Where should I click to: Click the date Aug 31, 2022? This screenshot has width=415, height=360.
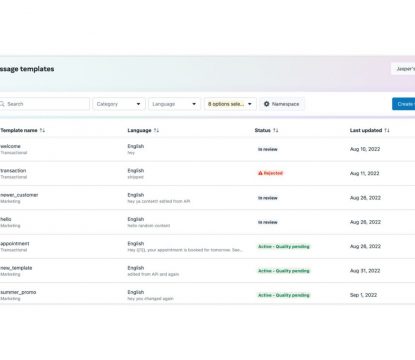coord(365,271)
